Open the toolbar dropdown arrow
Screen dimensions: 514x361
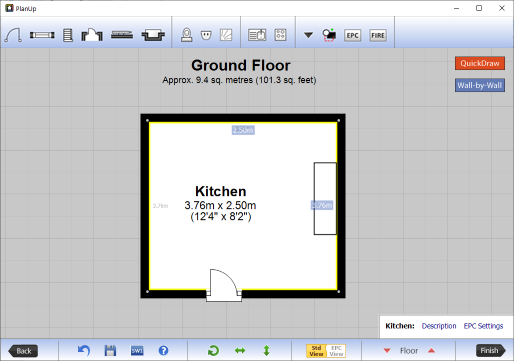[x=308, y=35]
